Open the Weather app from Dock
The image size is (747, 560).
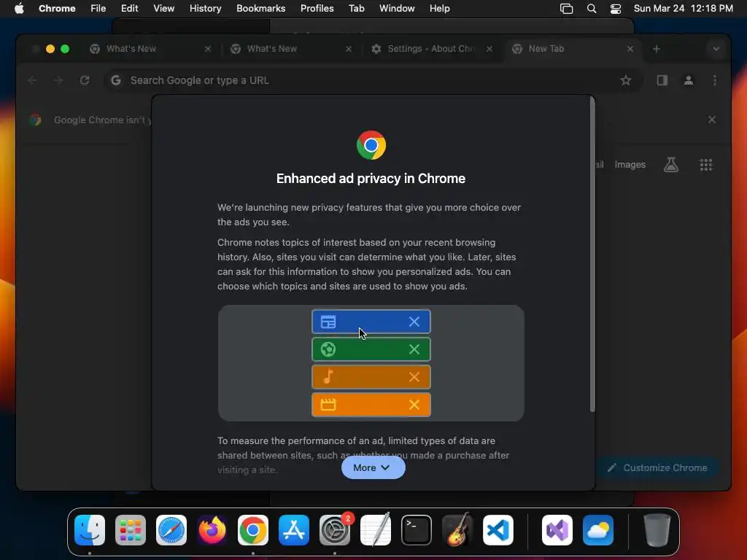598,530
